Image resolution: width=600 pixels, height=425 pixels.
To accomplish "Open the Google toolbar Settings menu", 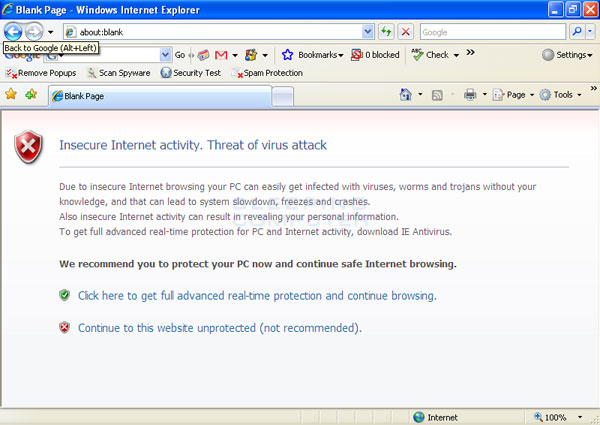I will (x=568, y=54).
